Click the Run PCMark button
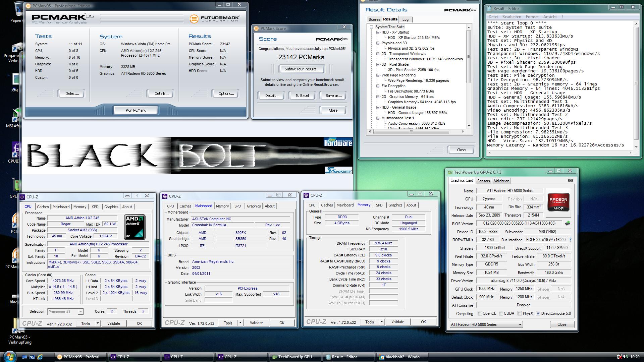Screen dimensions: 644x362 click(x=136, y=110)
